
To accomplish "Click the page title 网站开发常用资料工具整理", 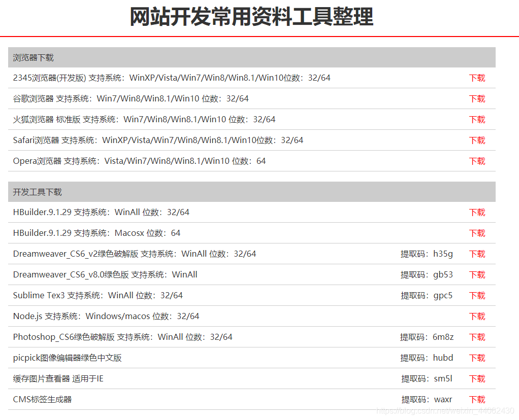I will (x=251, y=17).
